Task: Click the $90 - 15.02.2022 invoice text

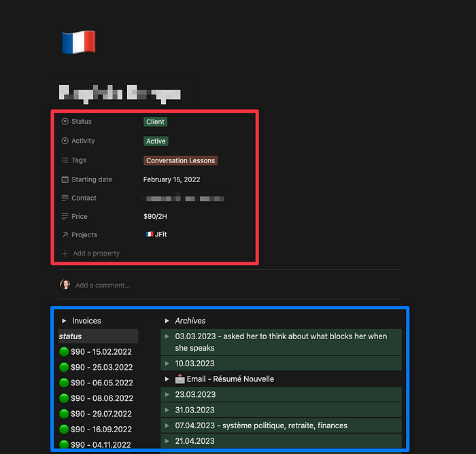Action: pos(101,352)
